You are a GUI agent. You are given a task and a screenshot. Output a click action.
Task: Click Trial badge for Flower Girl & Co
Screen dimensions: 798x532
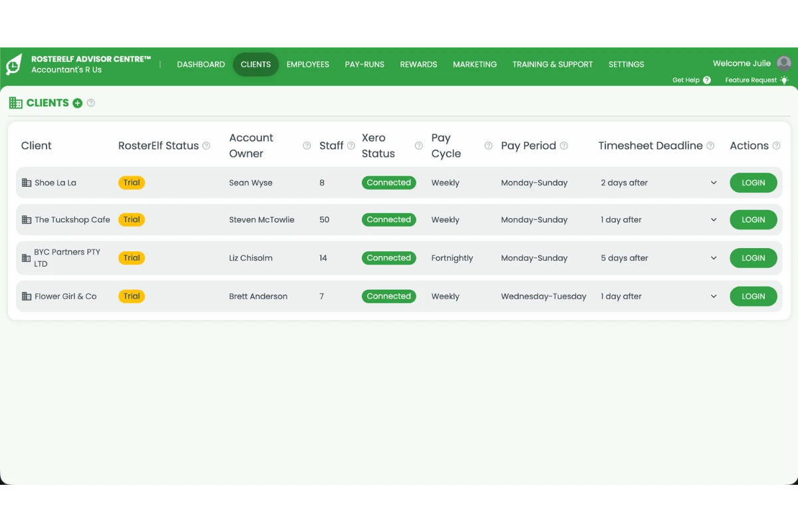[x=132, y=297]
